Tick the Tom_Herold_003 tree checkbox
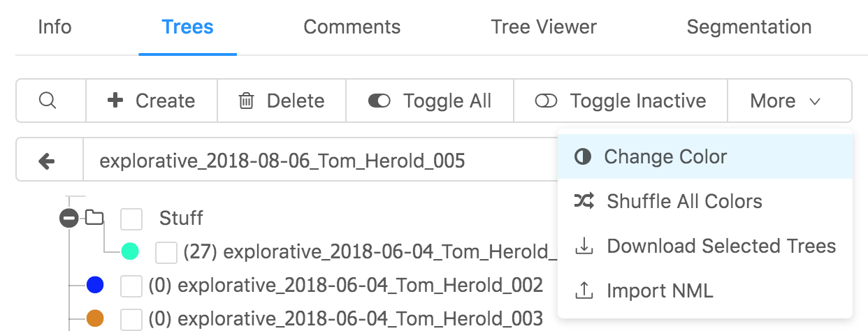 (131, 319)
